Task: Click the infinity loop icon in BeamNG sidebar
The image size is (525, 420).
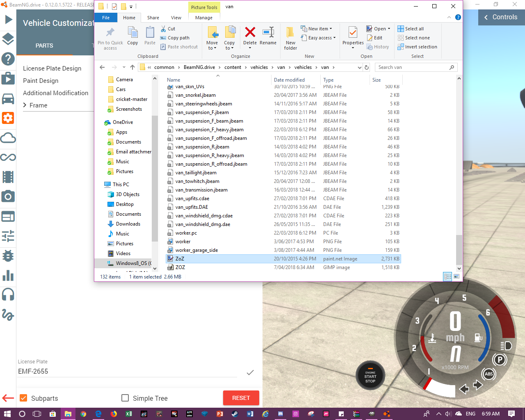Action: point(8,157)
